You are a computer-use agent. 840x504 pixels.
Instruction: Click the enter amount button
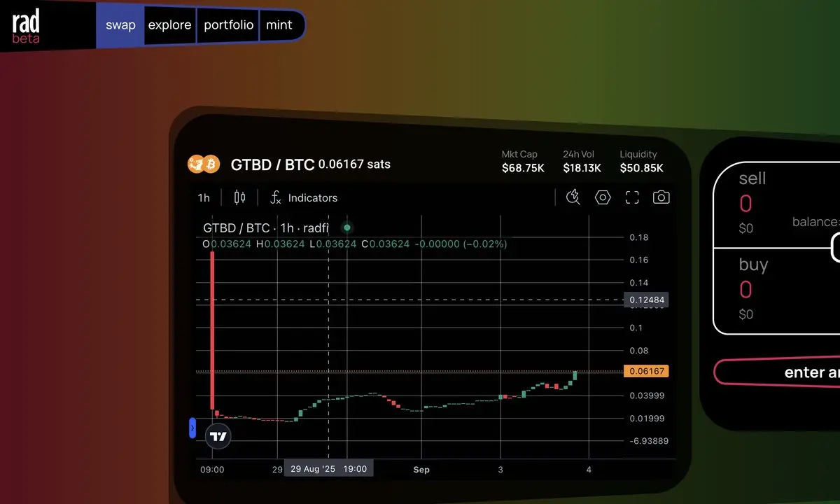coord(777,372)
